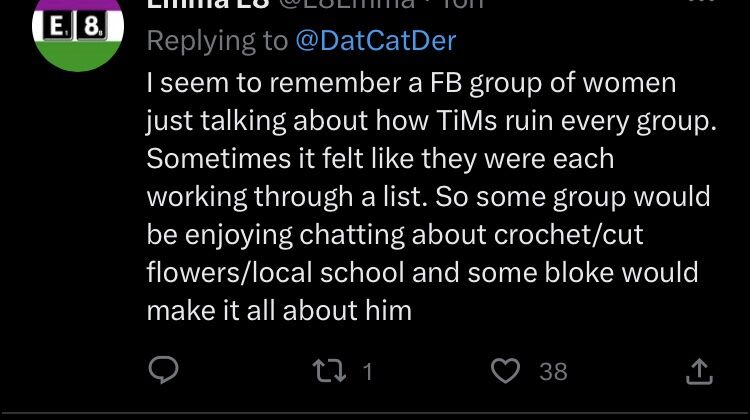
Task: Click the "8" tile in the avatar
Action: (93, 26)
